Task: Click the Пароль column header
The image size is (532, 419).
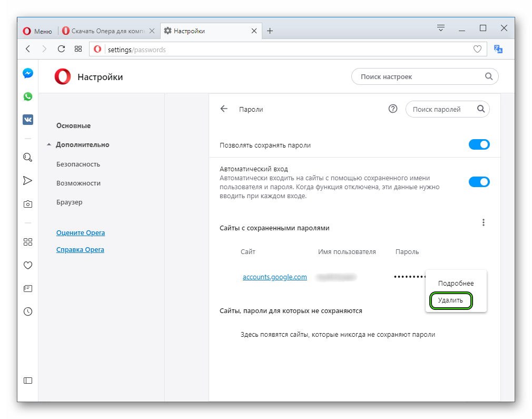Action: (x=407, y=252)
